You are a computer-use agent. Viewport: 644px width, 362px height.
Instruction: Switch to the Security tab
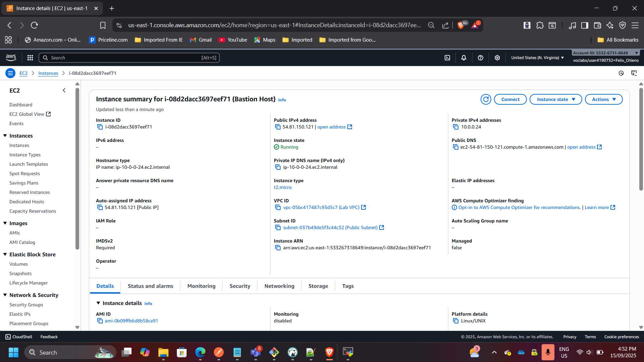coord(240,286)
